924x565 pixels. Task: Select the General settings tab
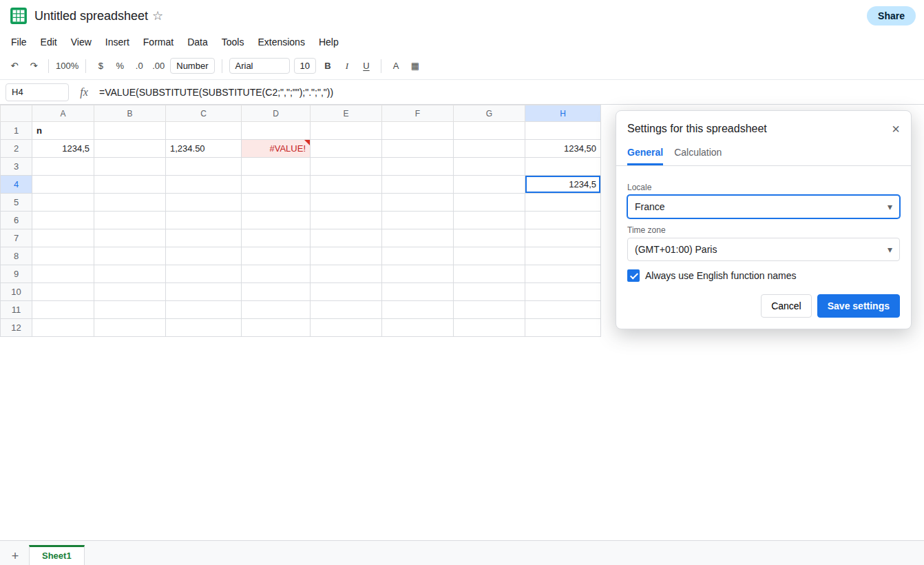coord(645,152)
